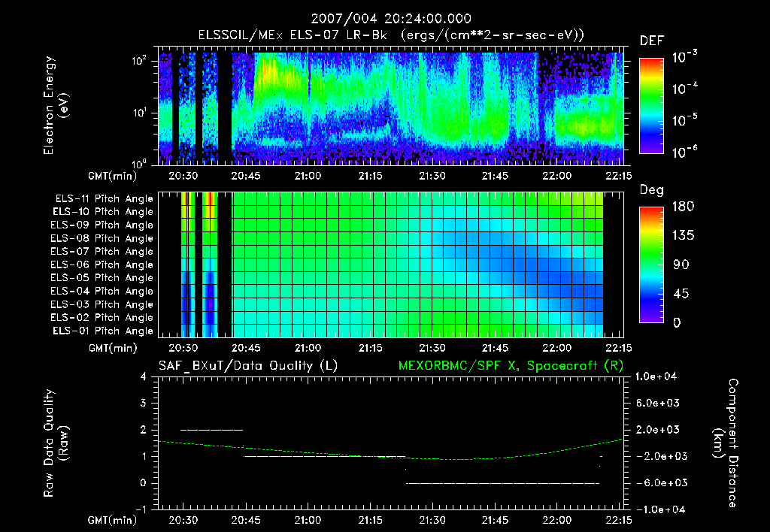This screenshot has height=532, width=770.
Task: Click the Deg colorbar label
Action: click(652, 190)
